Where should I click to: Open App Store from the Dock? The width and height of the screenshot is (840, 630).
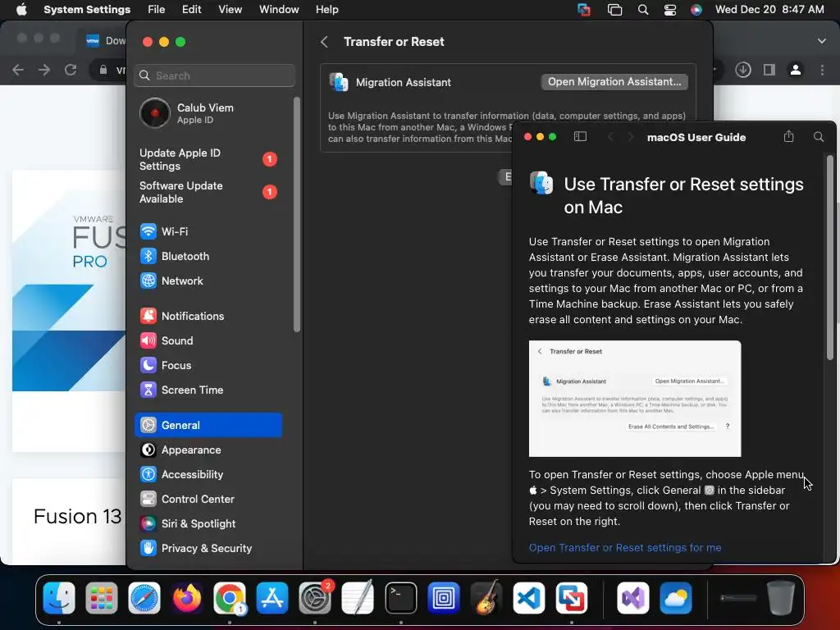point(272,598)
